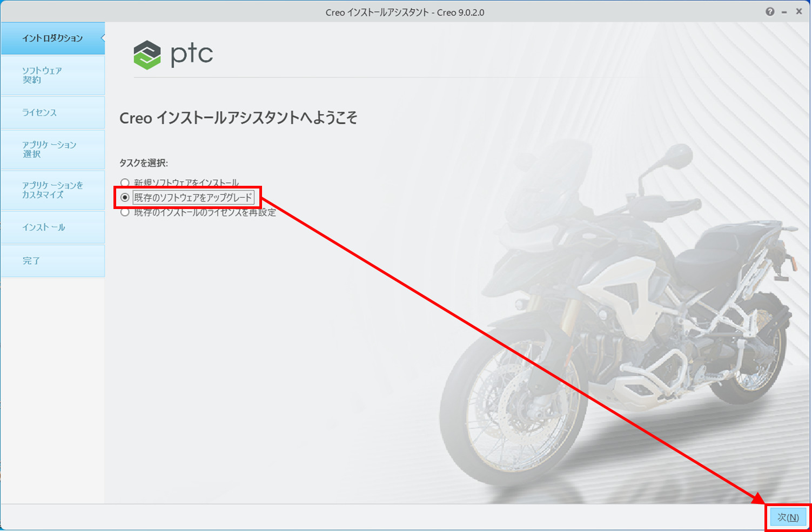Jump to the インストール step
Image resolution: width=812 pixels, height=532 pixels.
[x=52, y=227]
